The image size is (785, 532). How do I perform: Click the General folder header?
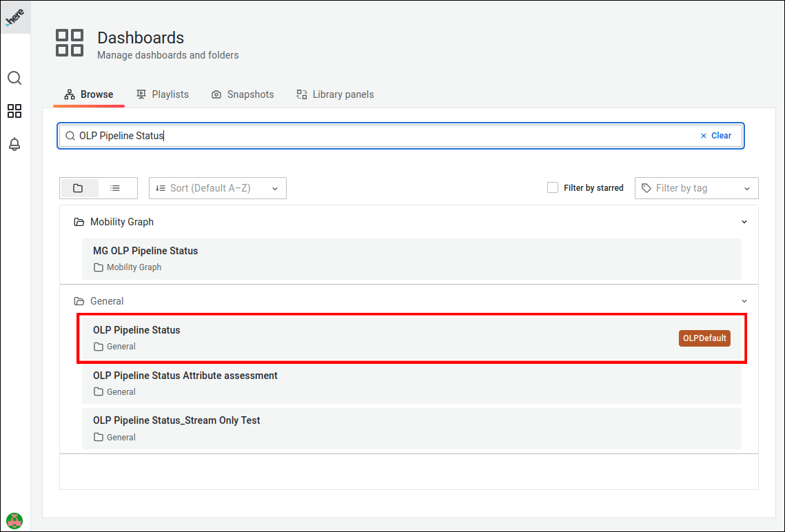pos(409,301)
